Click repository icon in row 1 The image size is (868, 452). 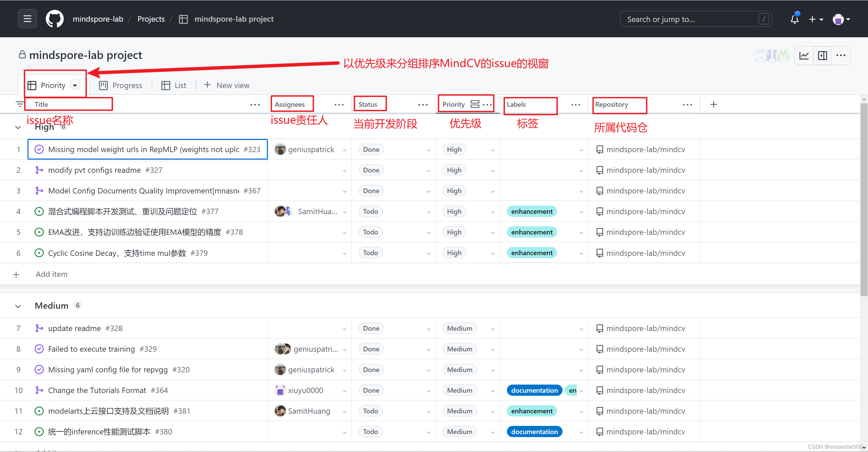(599, 149)
